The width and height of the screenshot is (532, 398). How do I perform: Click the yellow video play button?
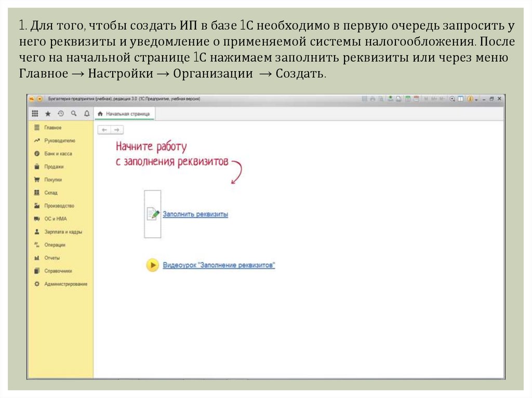pos(152,265)
